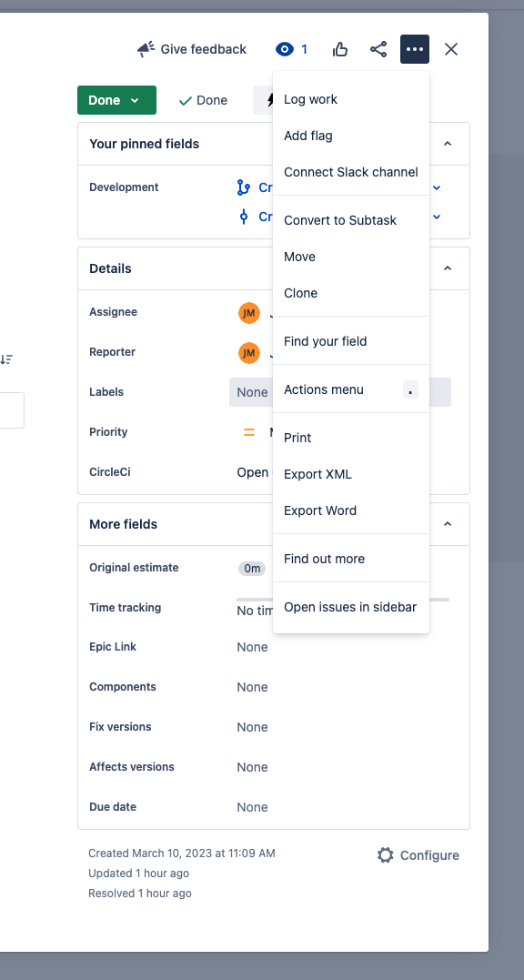The image size is (524, 980).
Task: Toggle watching via the eye icon
Action: (285, 49)
